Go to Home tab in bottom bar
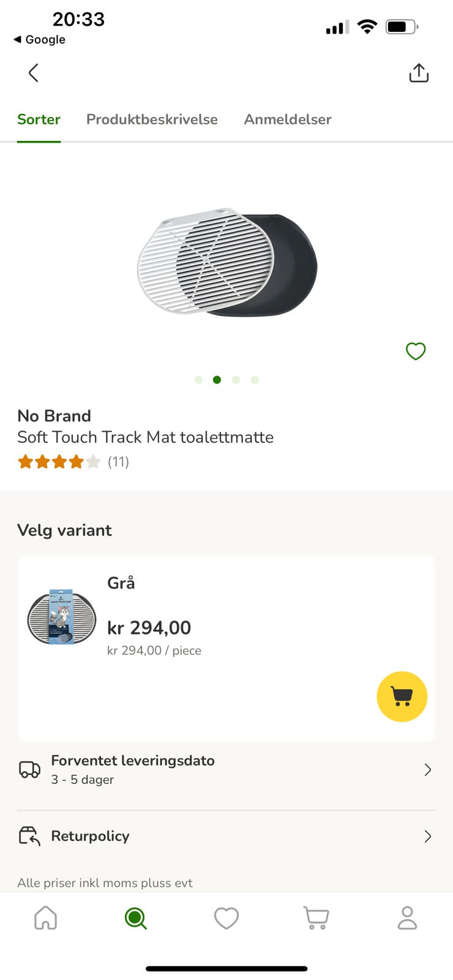Image resolution: width=453 pixels, height=980 pixels. click(46, 918)
